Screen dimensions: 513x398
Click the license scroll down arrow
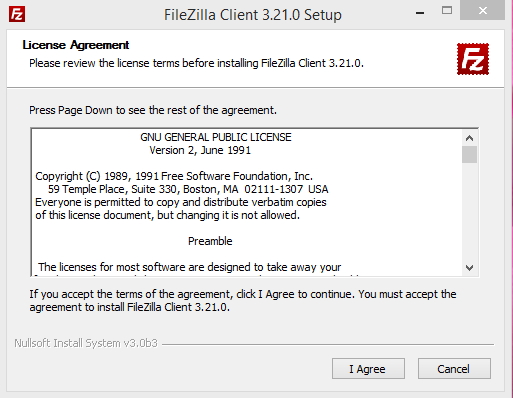click(469, 268)
